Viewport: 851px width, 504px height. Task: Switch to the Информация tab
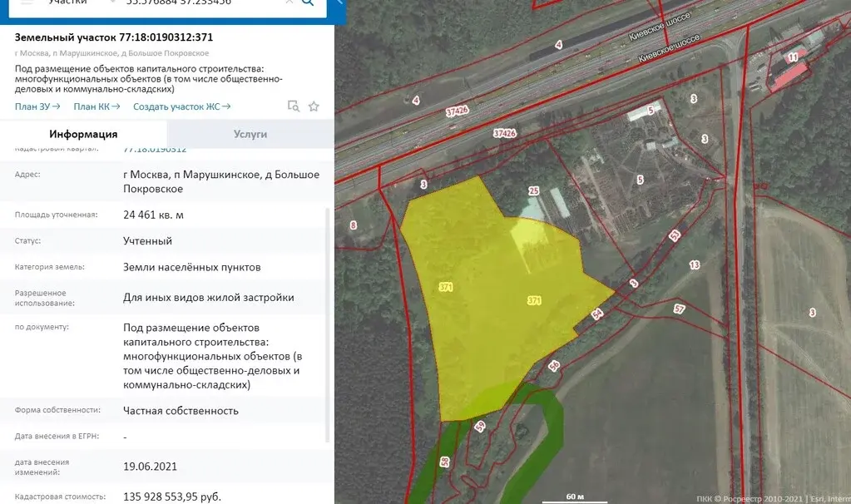83,134
